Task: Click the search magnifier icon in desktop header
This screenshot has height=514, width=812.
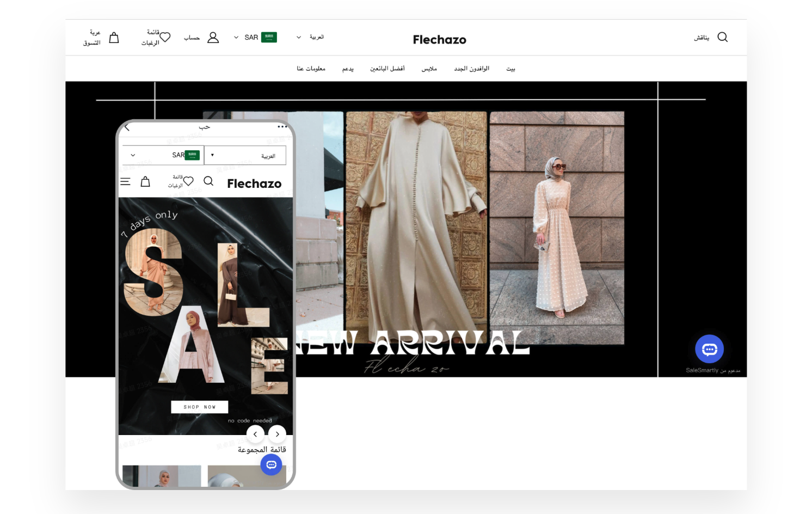Action: pyautogui.click(x=722, y=37)
